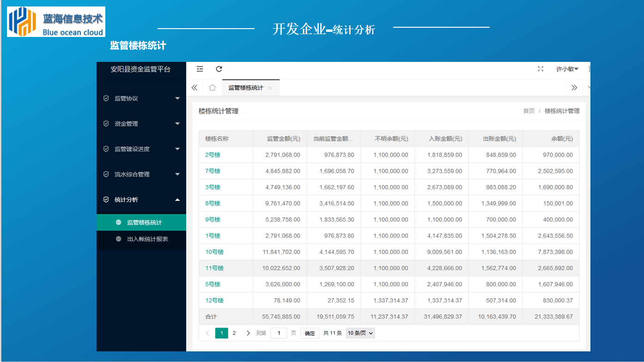The image size is (644, 362).
Task: Open the 10号楼 building link
Action: [214, 252]
